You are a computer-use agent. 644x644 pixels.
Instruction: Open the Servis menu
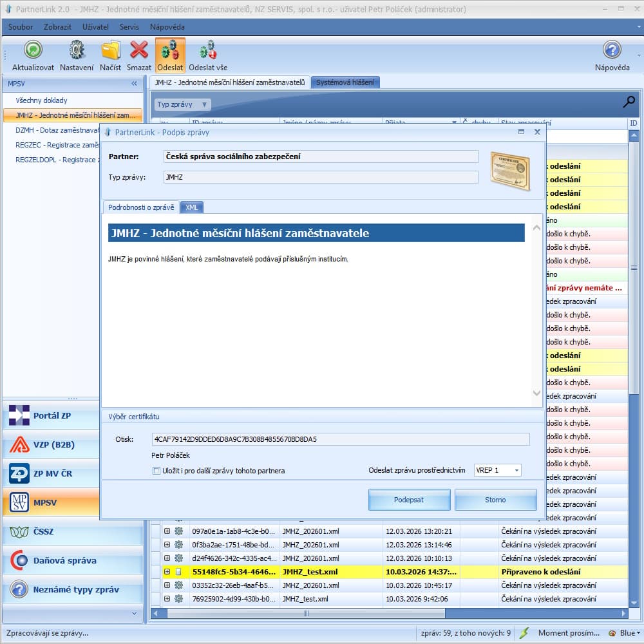129,27
